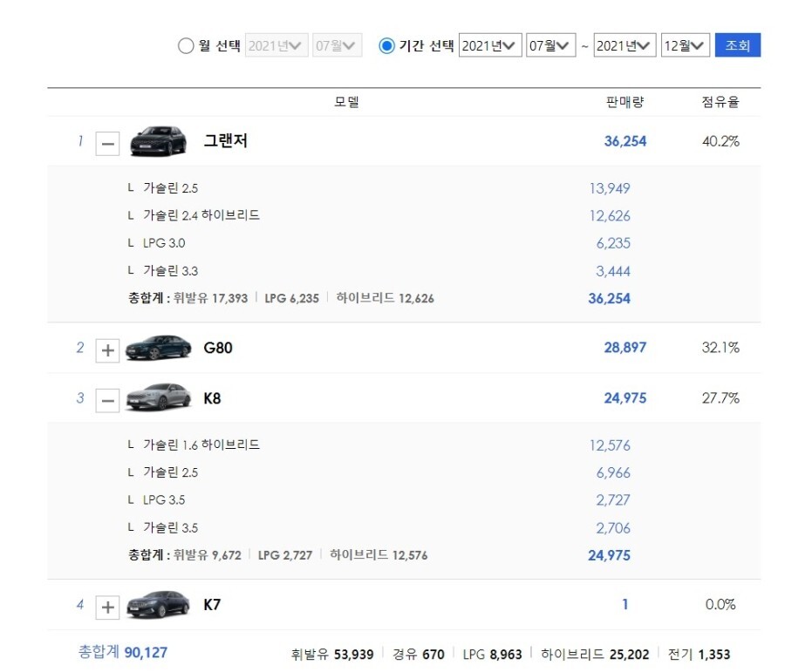The height and width of the screenshot is (672, 785).
Task: Click the 조회 search button
Action: [x=737, y=45]
